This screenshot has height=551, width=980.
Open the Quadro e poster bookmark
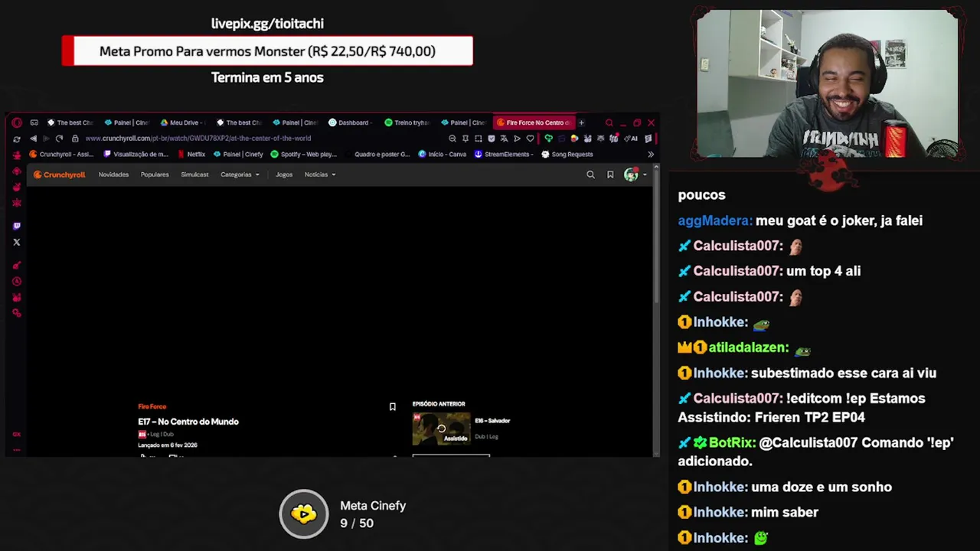click(x=377, y=154)
